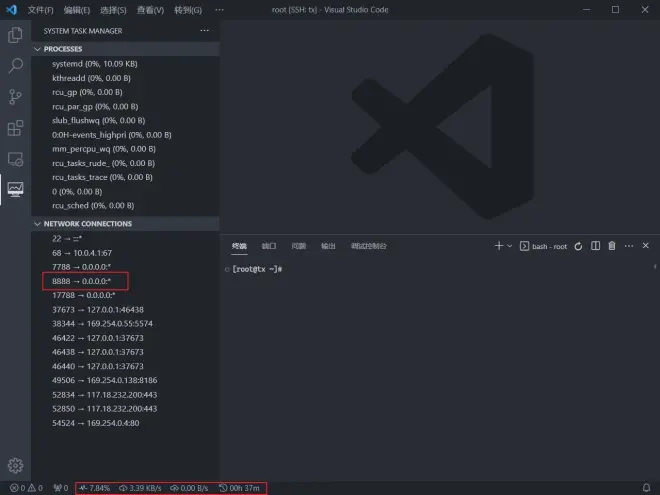
Task: Select the rcu_tasks_rude_ process row
Action: point(125,163)
